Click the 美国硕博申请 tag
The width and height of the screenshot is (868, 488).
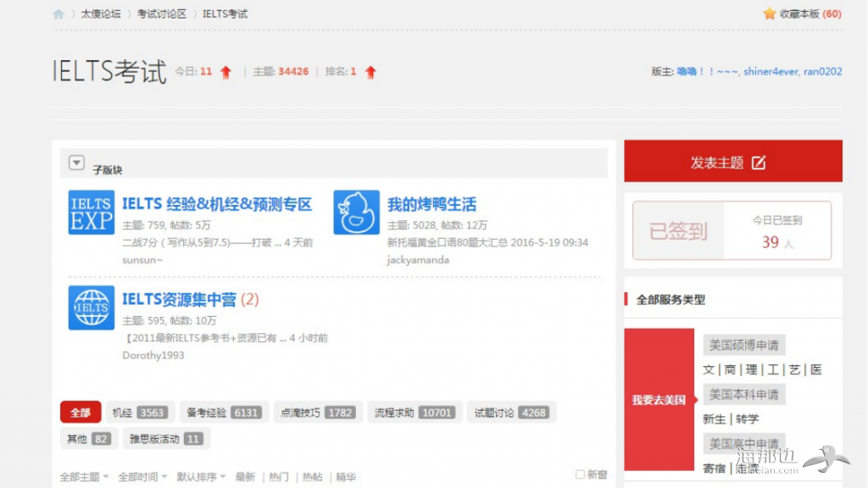(744, 346)
